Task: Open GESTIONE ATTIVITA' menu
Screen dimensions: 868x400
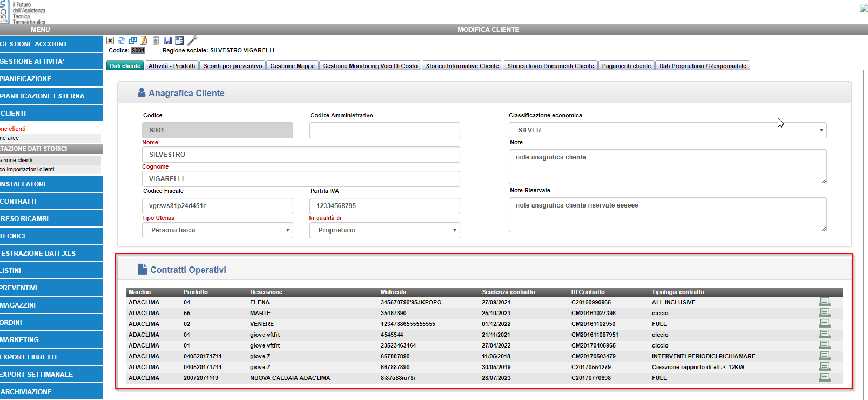Action: point(51,62)
